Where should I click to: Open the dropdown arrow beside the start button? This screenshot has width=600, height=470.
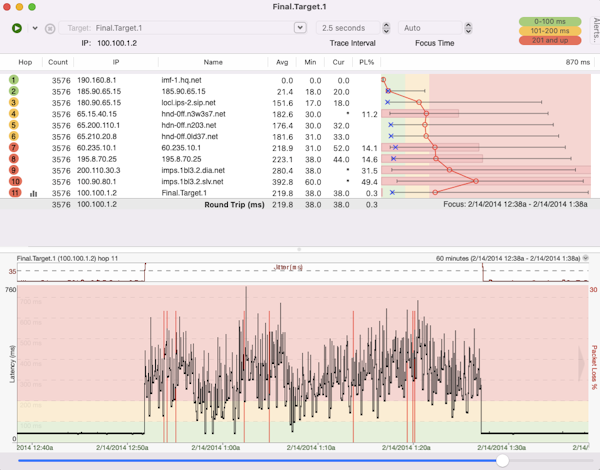(35, 28)
